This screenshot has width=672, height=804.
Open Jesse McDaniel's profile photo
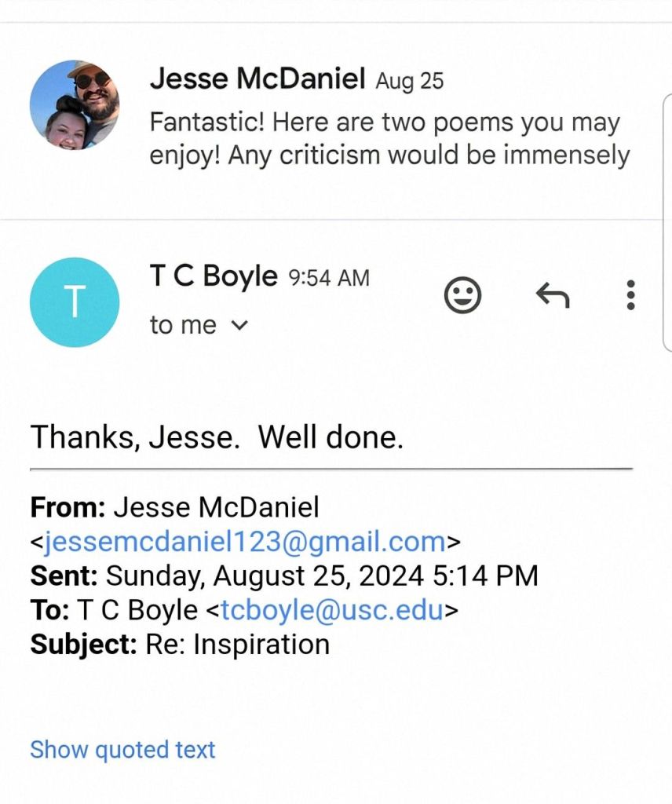point(75,105)
